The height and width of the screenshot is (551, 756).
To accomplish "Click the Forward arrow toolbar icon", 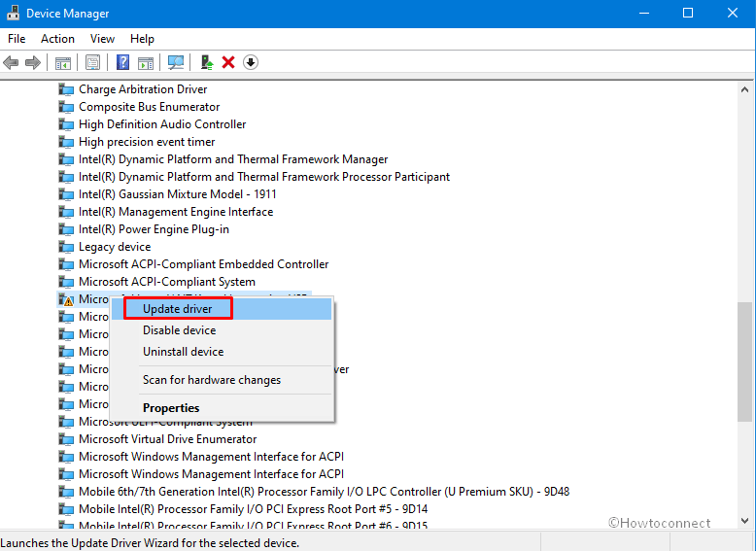I will point(33,62).
